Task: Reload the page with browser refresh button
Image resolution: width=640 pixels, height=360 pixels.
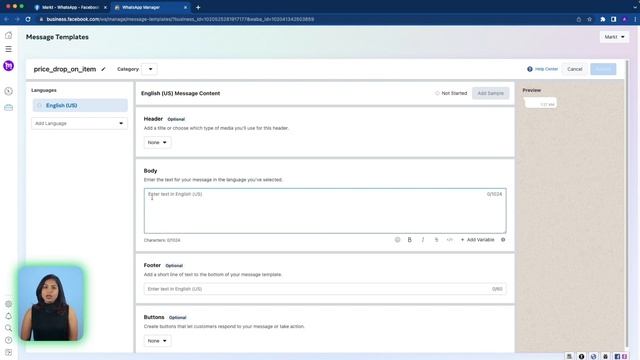Action: pos(28,19)
